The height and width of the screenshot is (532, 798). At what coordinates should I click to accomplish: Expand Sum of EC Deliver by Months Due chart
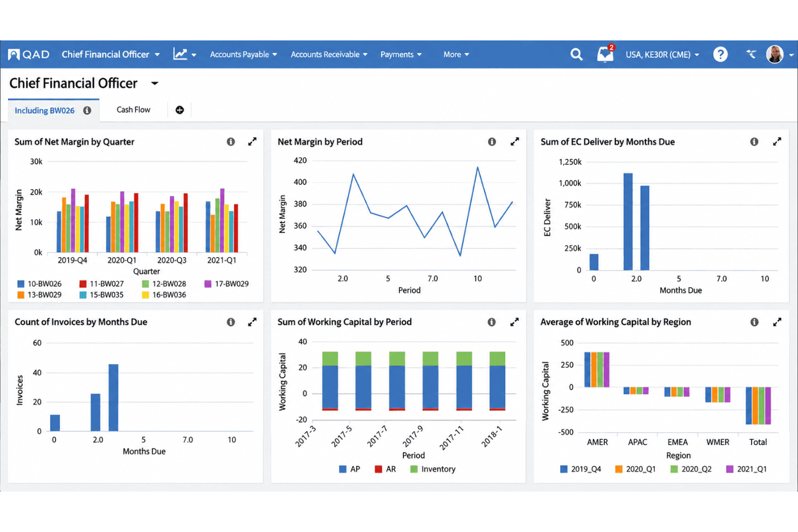[x=777, y=142]
